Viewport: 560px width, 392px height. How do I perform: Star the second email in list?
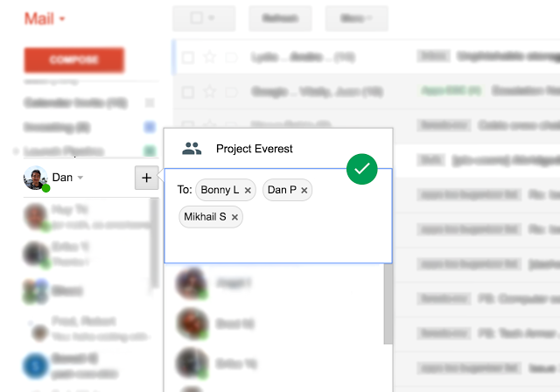[x=209, y=91]
